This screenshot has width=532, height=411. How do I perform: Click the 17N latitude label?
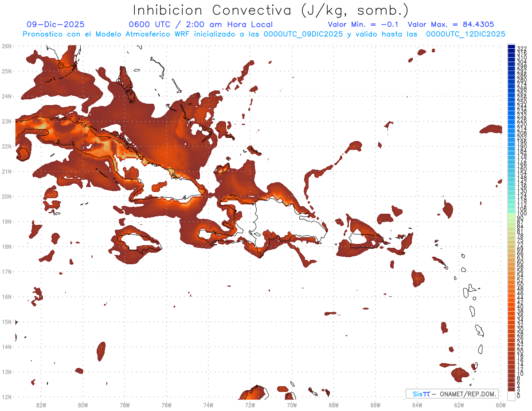(7, 271)
